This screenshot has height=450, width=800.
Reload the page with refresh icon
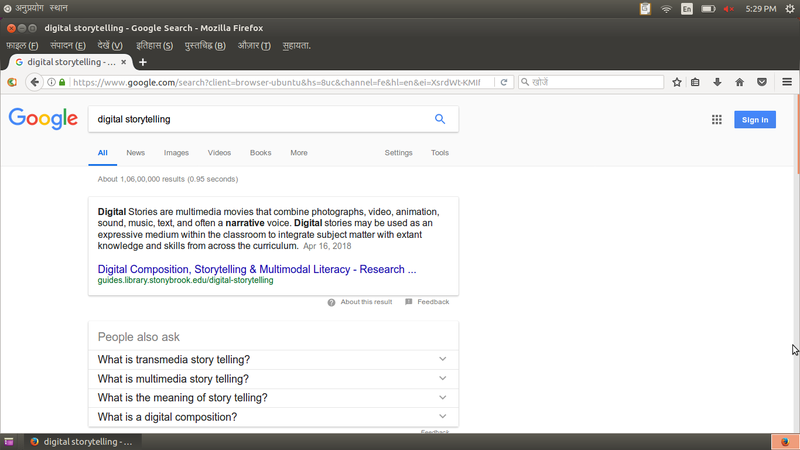[504, 82]
